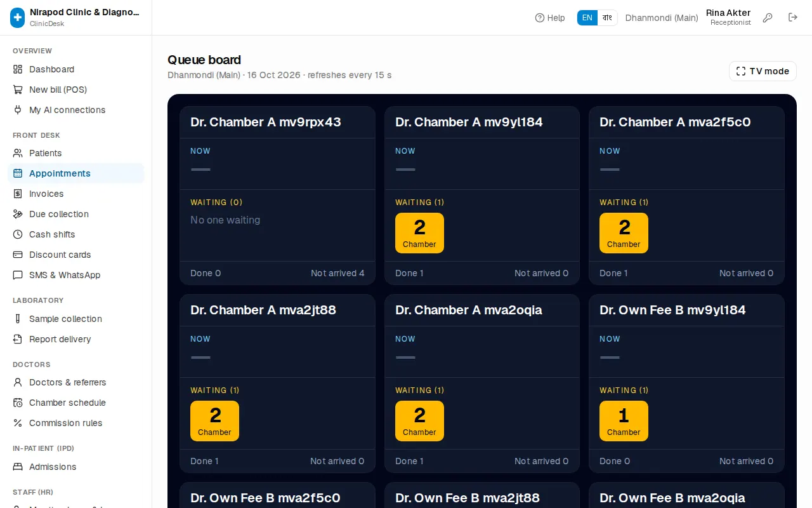This screenshot has height=508, width=812.
Task: Switch language to EN
Action: point(587,18)
